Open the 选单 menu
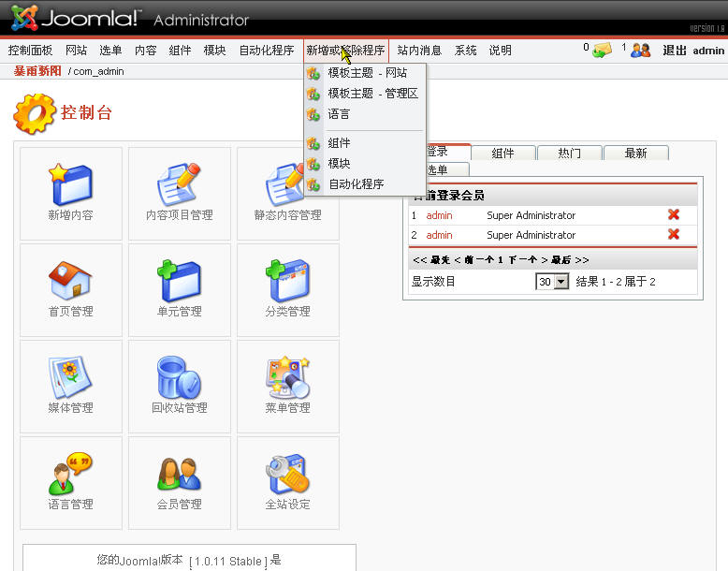 (110, 51)
